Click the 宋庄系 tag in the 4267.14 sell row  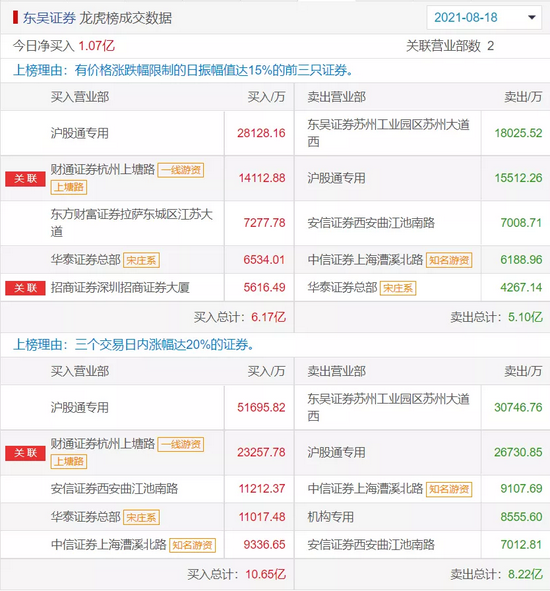coord(398,288)
